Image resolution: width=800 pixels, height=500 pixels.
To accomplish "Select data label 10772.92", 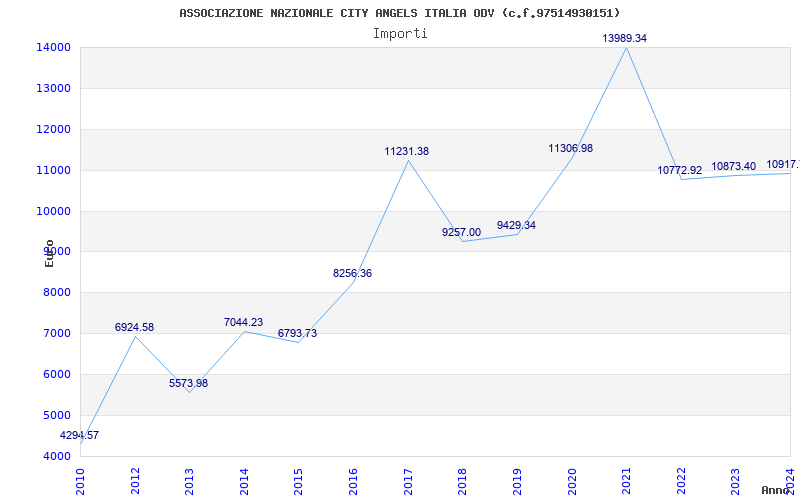I will tap(680, 170).
